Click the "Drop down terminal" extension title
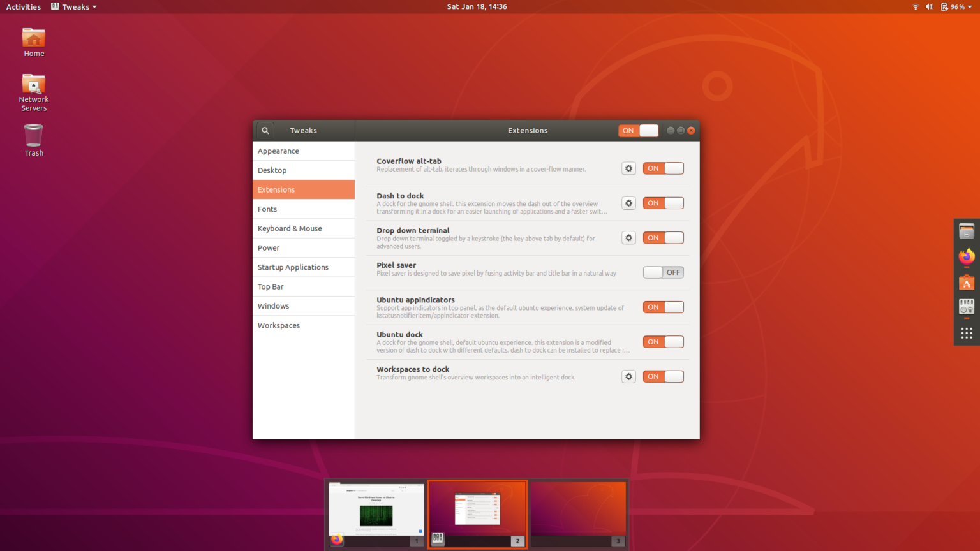Viewport: 980px width, 551px height. [x=413, y=230]
